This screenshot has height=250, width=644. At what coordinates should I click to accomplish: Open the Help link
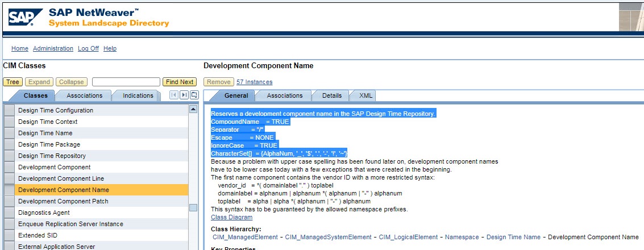click(110, 48)
